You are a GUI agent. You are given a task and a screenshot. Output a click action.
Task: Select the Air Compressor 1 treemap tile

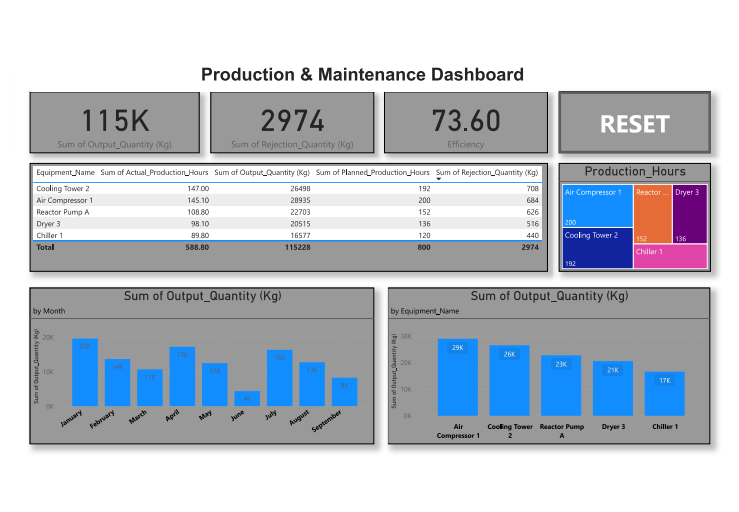[x=597, y=206]
